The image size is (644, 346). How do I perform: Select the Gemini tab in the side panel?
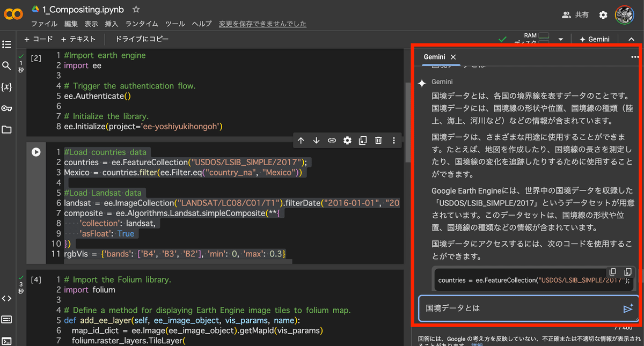(x=434, y=56)
